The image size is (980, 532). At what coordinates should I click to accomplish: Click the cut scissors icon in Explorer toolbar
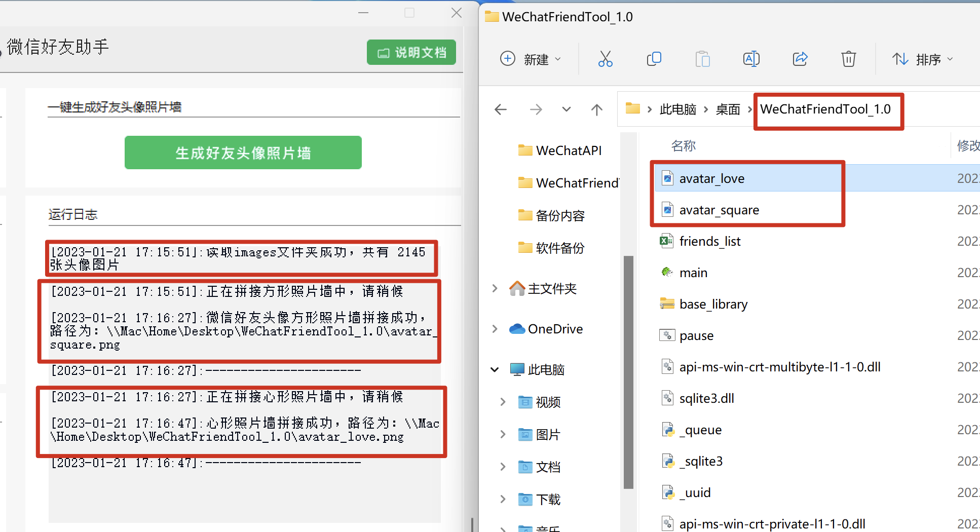[605, 59]
